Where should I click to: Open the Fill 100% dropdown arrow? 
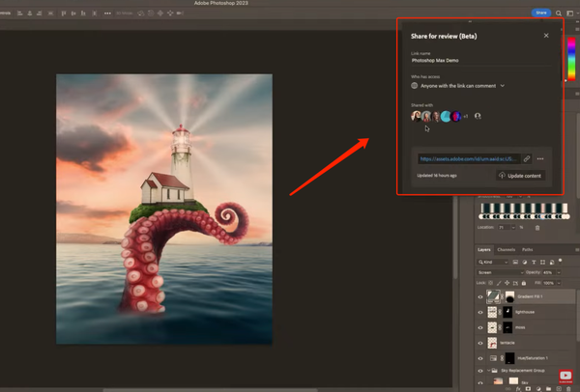pos(559,283)
